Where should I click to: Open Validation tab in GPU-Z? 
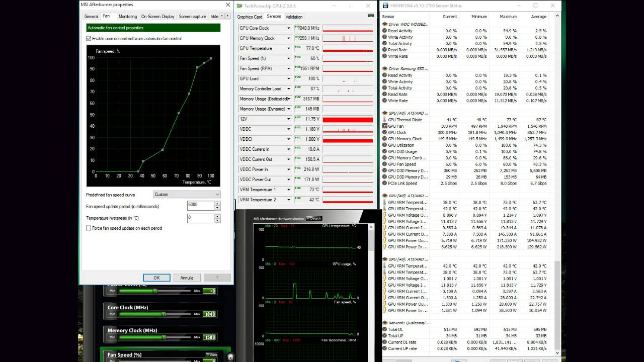click(x=294, y=17)
